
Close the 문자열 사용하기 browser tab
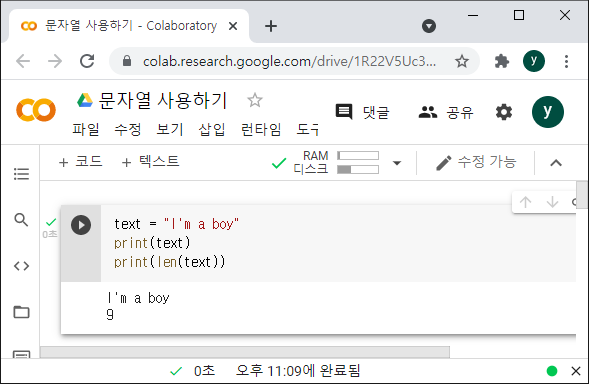point(233,26)
